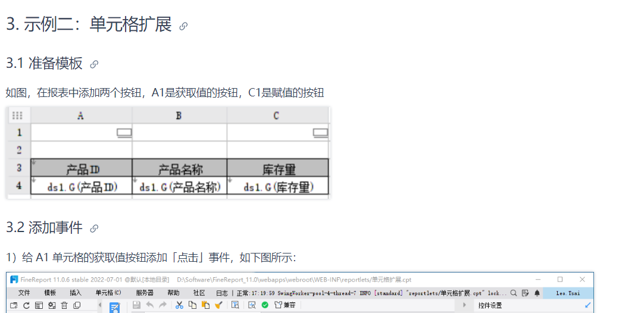Copy anchor link beside 3.2 添加事件
Viewport: 644px width, 313px height.
(94, 229)
